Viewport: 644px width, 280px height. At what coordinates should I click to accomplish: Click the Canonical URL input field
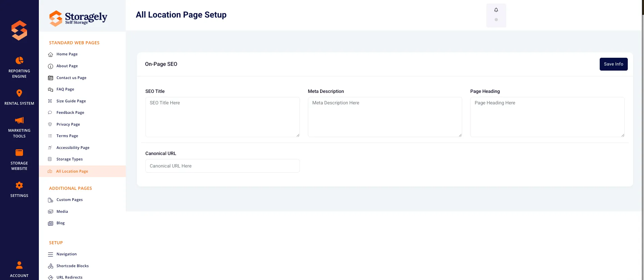point(222,166)
